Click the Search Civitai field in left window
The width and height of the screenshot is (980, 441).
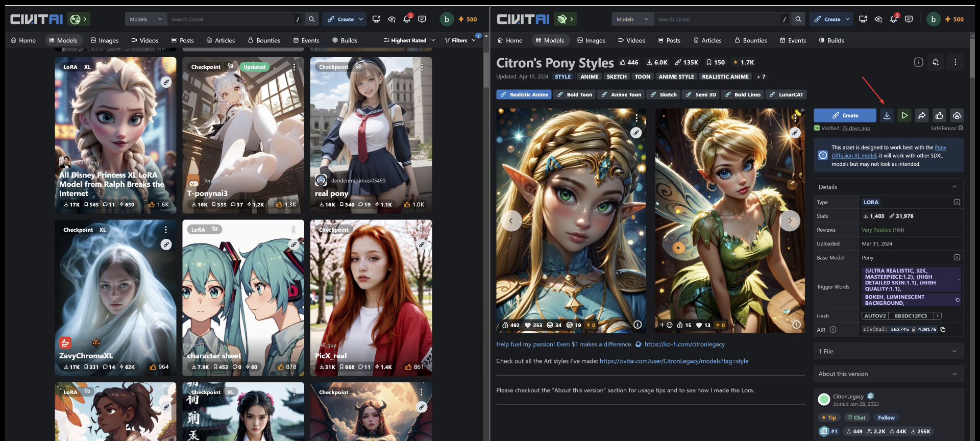tap(230, 19)
